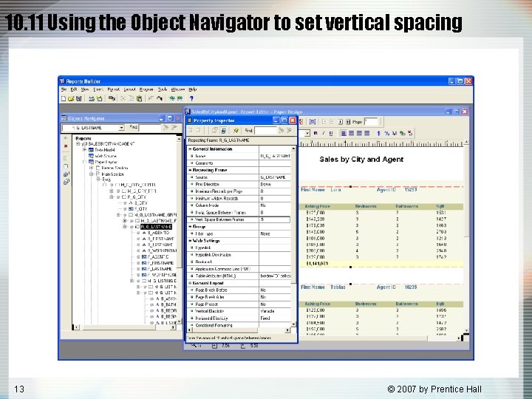This screenshot has width=532, height=399.
Task: Click the Next Page icon beside Page field
Action: tap(341, 121)
